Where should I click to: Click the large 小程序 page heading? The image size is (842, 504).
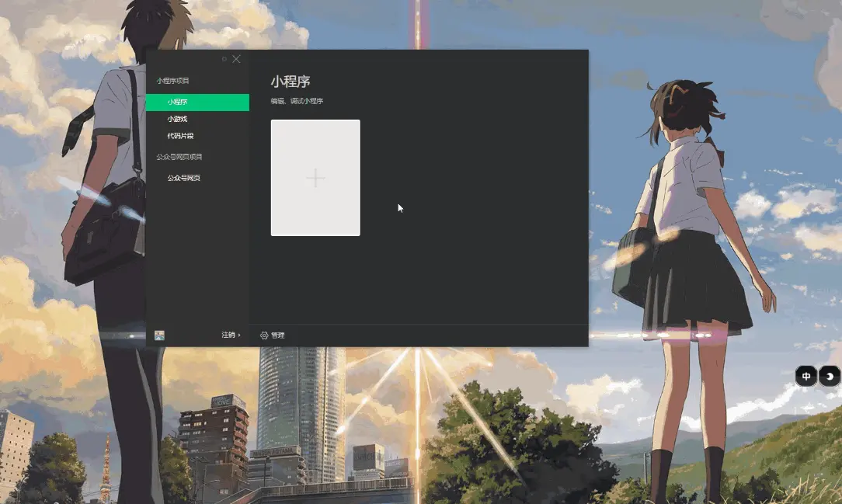pos(291,82)
